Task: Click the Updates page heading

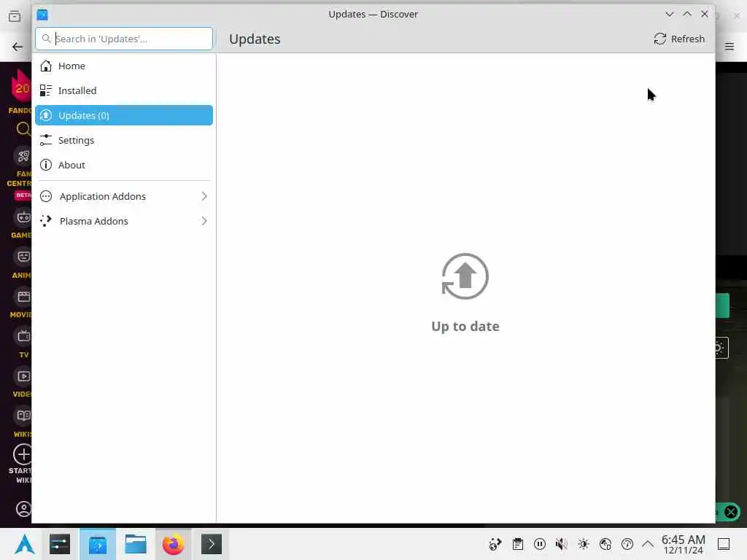Action: click(x=255, y=39)
